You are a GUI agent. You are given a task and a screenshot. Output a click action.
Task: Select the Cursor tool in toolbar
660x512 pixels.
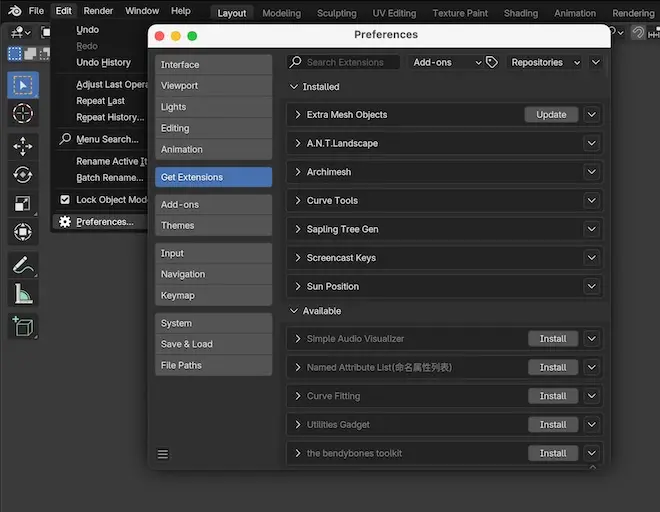click(22, 114)
